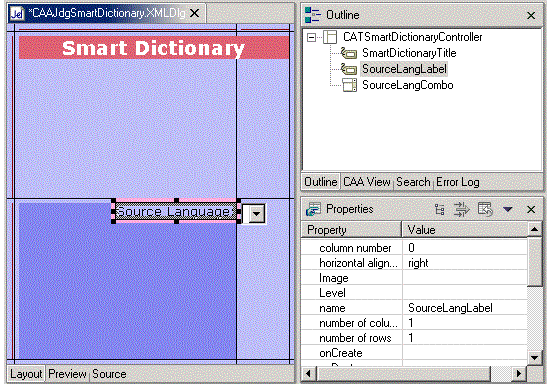Open the Properties view dropdown menu
Image resolution: width=547 pixels, height=384 pixels.
508,209
